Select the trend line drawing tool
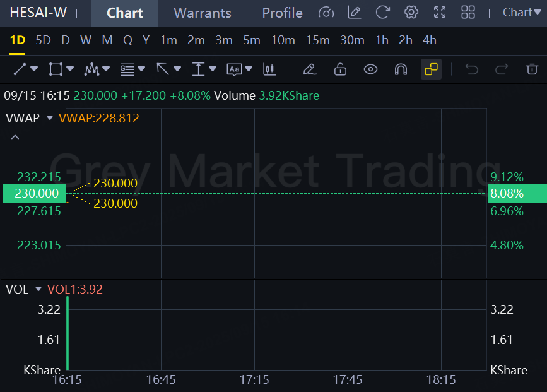The width and height of the screenshot is (547, 392). pos(20,69)
